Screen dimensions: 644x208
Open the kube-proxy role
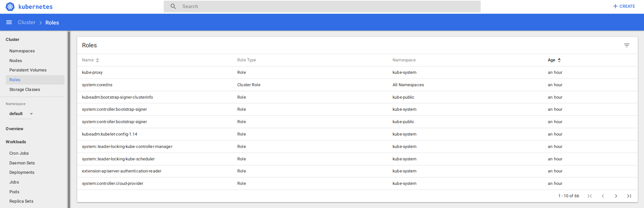pyautogui.click(x=92, y=72)
